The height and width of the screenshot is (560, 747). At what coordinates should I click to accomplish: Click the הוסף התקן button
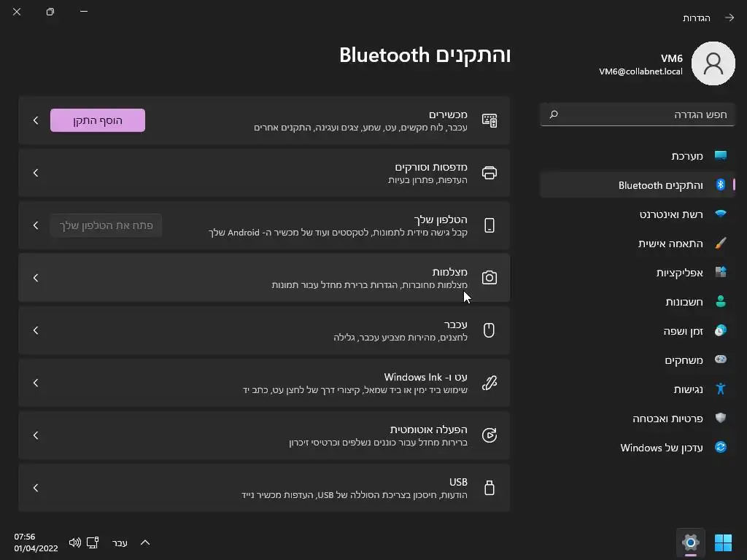click(x=98, y=120)
